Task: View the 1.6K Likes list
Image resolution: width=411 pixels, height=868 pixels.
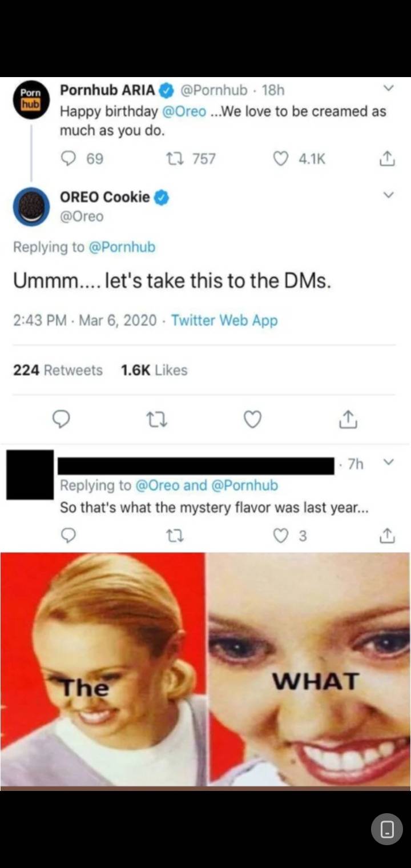Action: (154, 370)
